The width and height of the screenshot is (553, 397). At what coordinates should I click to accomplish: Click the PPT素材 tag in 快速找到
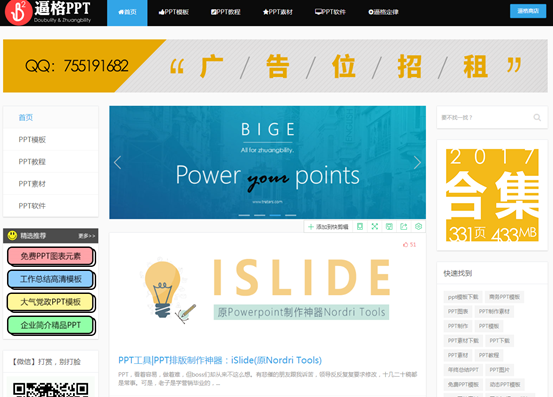tap(458, 355)
